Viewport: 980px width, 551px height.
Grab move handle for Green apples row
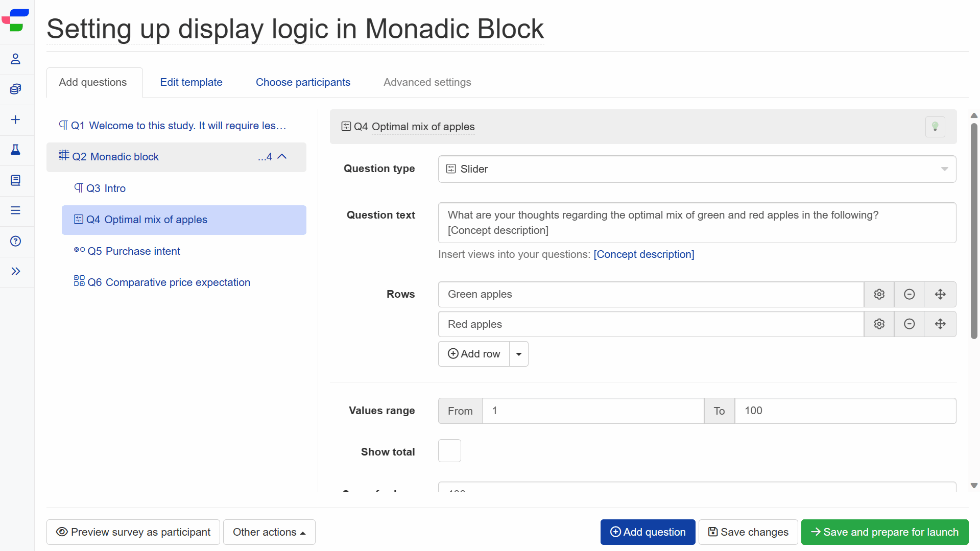pyautogui.click(x=940, y=294)
